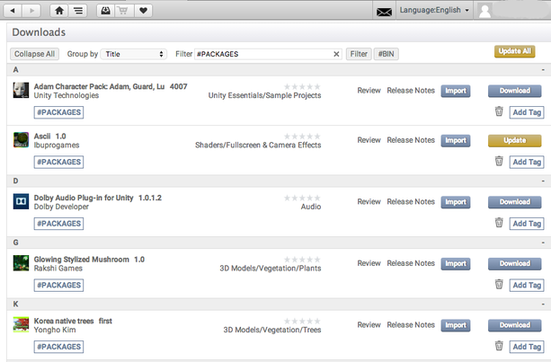The width and height of the screenshot is (551, 362).
Task: Import the Ascii package
Action: pos(455,141)
